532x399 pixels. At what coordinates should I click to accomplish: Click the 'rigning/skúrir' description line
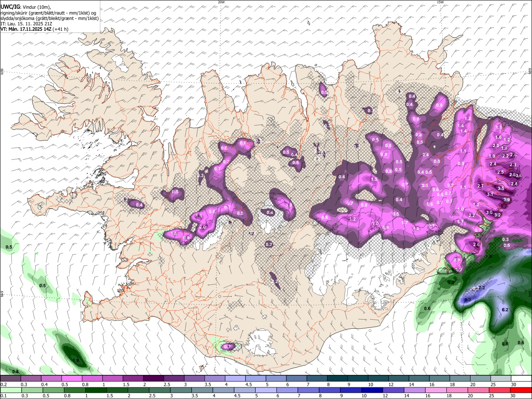pyautogui.click(x=48, y=13)
